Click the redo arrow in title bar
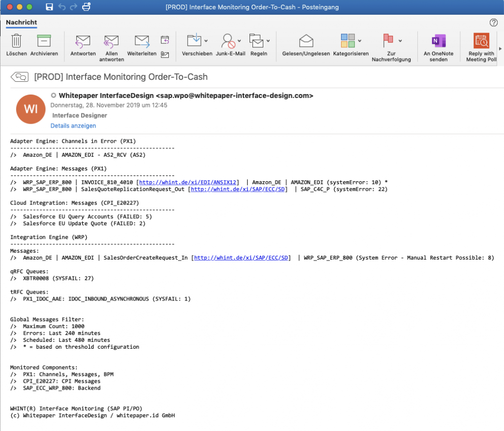This screenshot has width=504, height=431. coord(74,7)
